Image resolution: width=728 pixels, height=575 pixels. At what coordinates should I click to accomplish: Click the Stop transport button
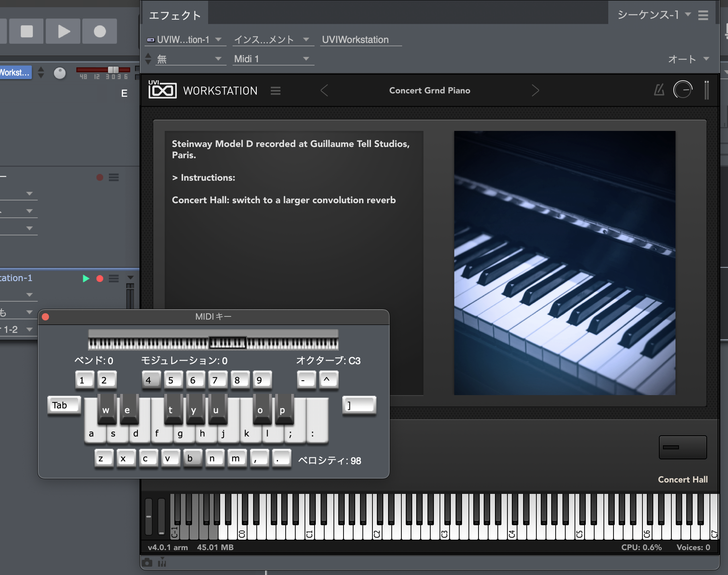[27, 31]
